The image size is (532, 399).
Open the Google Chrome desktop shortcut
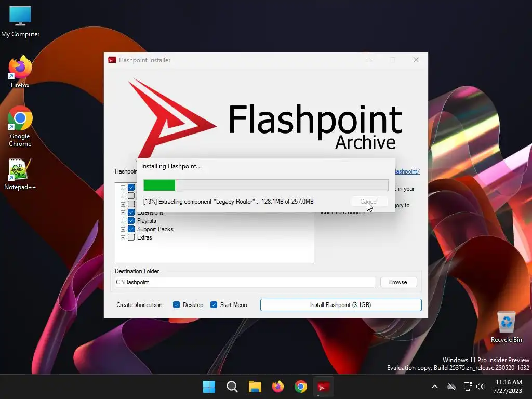click(x=20, y=126)
